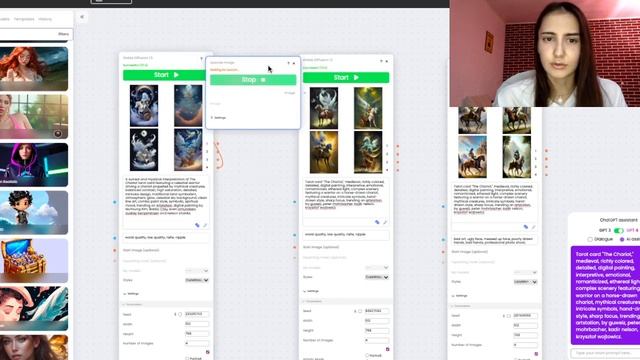
Task: Click the blue link icon in the surreal prompt box
Action: tap(197, 225)
